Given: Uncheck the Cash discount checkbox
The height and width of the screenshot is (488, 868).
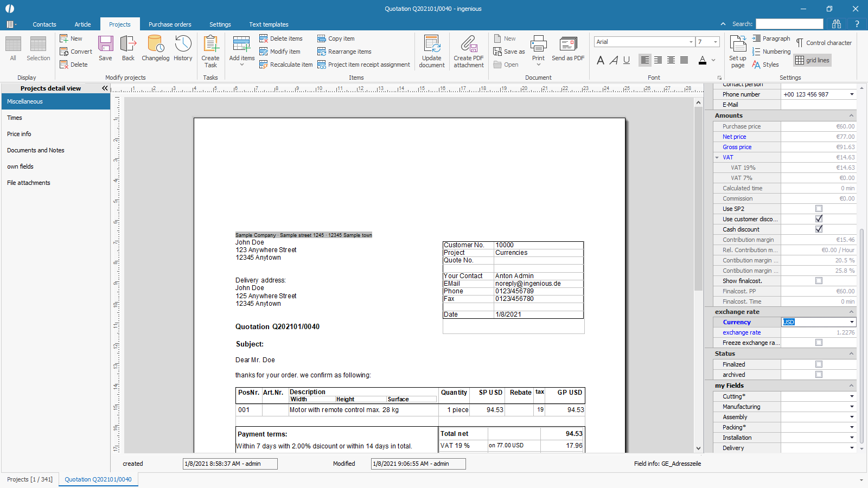Looking at the screenshot, I should click(819, 229).
